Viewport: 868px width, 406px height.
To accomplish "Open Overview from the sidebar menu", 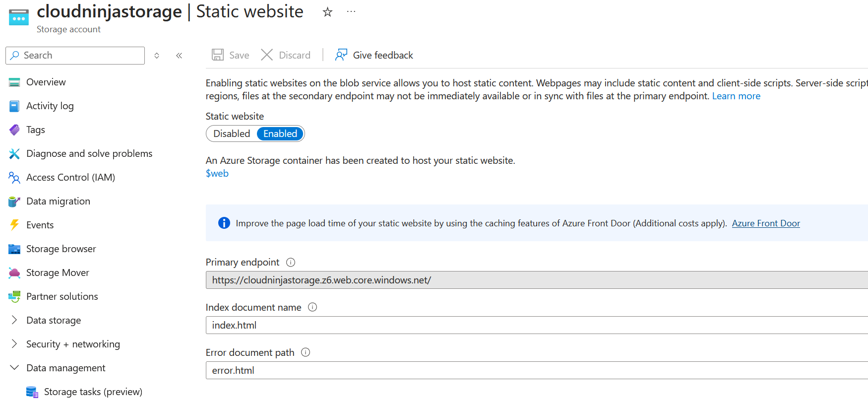I will 46,82.
